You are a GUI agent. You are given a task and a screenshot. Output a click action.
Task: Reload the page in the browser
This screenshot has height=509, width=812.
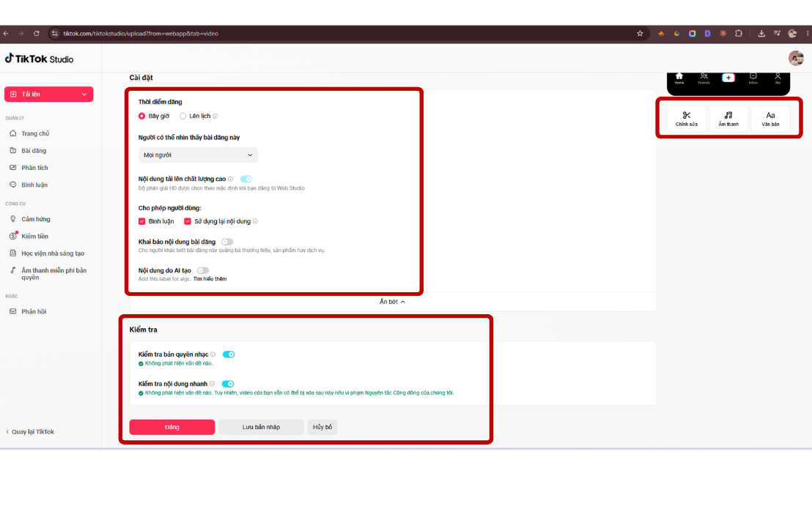(x=36, y=34)
